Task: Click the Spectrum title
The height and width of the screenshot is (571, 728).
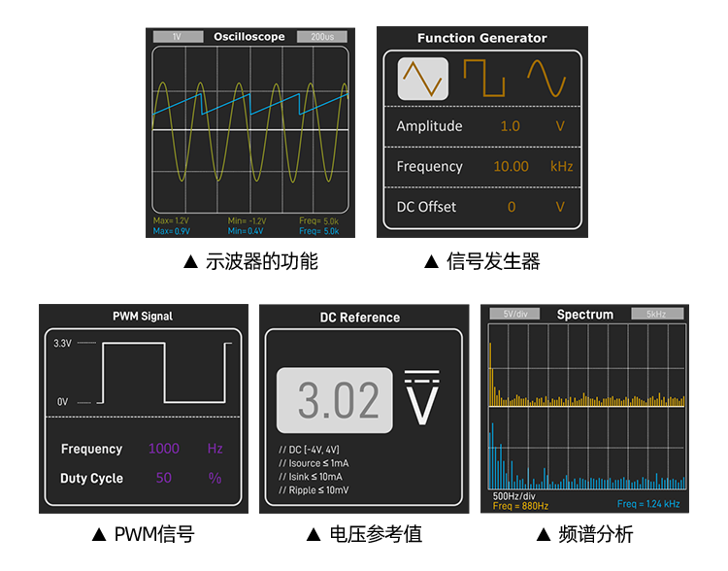Action: click(x=585, y=315)
